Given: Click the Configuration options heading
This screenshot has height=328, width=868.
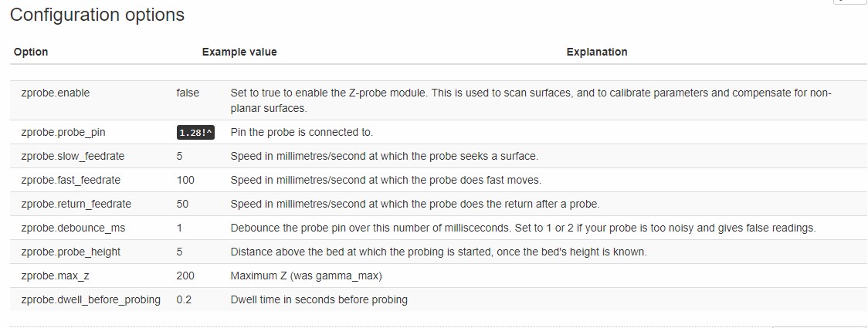Looking at the screenshot, I should click(97, 15).
